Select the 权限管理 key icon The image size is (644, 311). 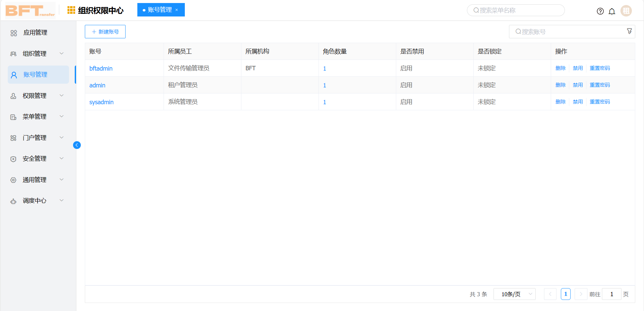tap(13, 95)
